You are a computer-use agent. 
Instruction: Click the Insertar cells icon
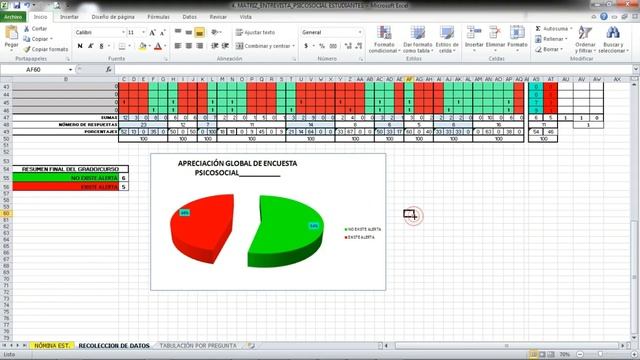click(x=474, y=33)
